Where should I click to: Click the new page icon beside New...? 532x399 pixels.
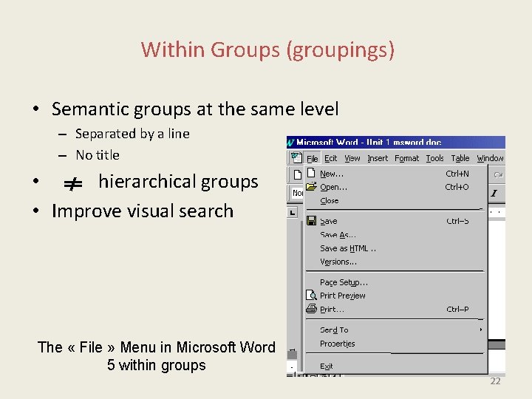[311, 173]
